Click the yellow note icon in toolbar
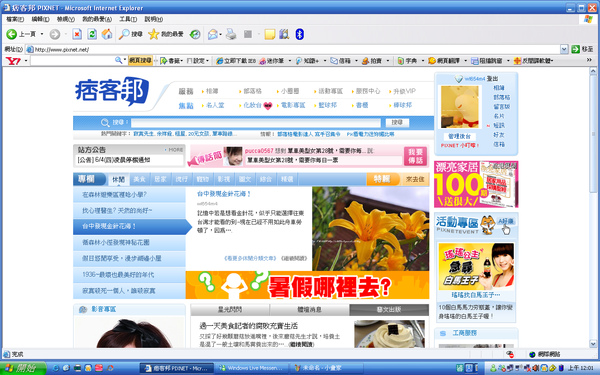 [x=270, y=34]
